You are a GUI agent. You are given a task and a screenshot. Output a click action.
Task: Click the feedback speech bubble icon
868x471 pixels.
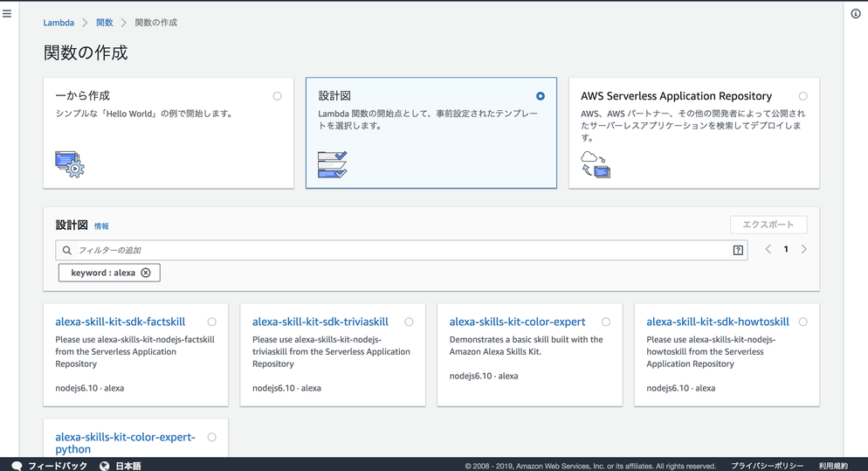point(17,466)
